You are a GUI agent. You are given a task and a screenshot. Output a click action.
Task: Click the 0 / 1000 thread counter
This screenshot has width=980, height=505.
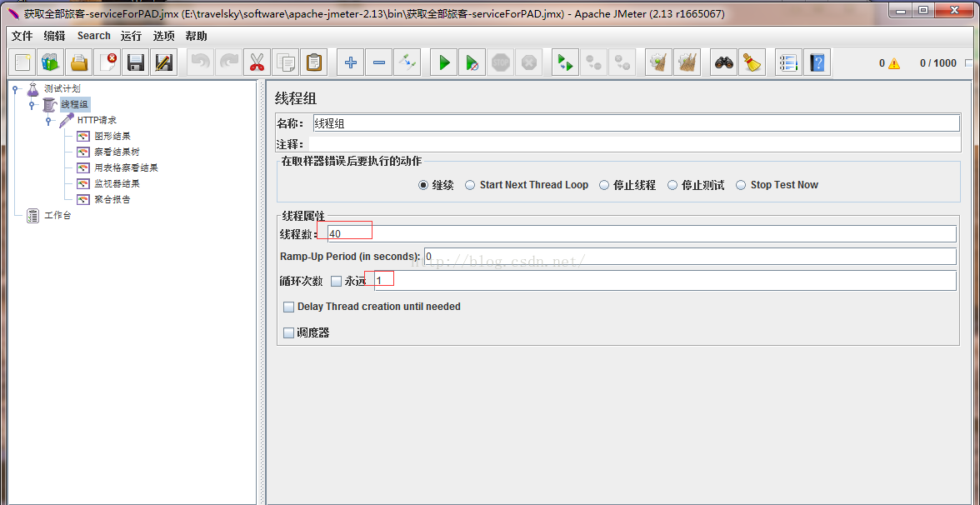point(938,63)
